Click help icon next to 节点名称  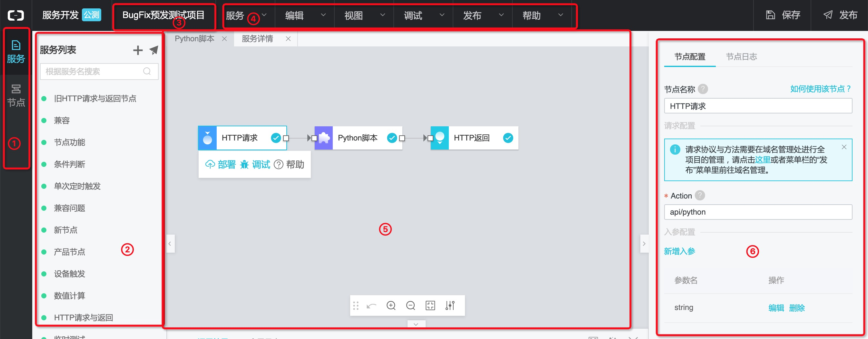pyautogui.click(x=703, y=89)
